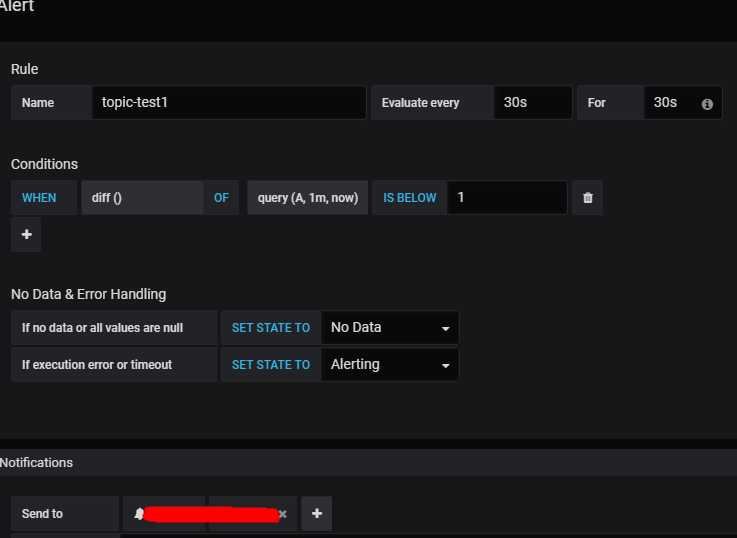737x538 pixels.
Task: Click the No Data & Error Handling heading
Action: [88, 294]
